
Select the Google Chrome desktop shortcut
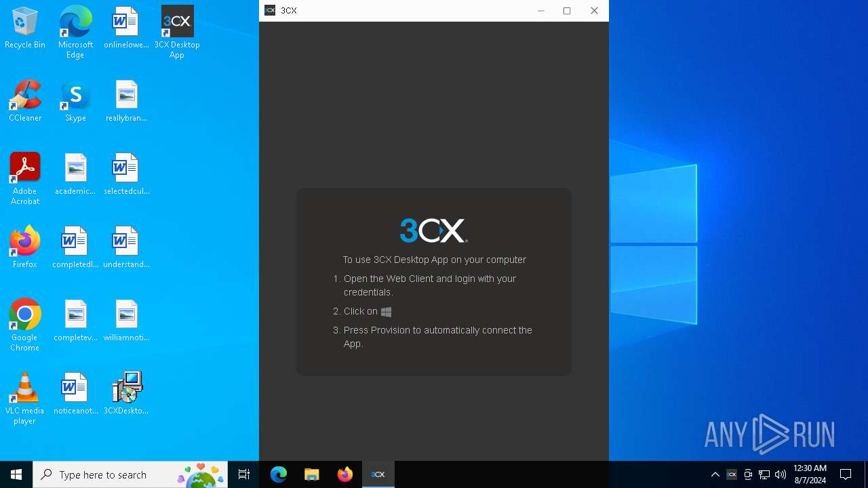coord(25,325)
